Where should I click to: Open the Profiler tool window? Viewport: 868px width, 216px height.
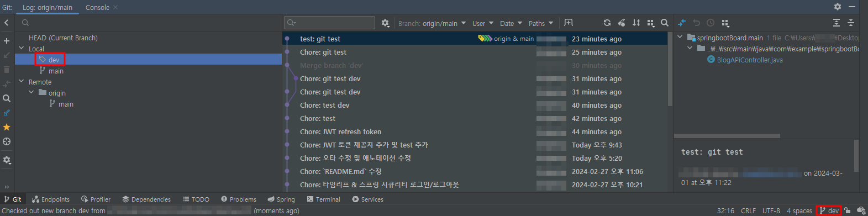tap(96, 199)
